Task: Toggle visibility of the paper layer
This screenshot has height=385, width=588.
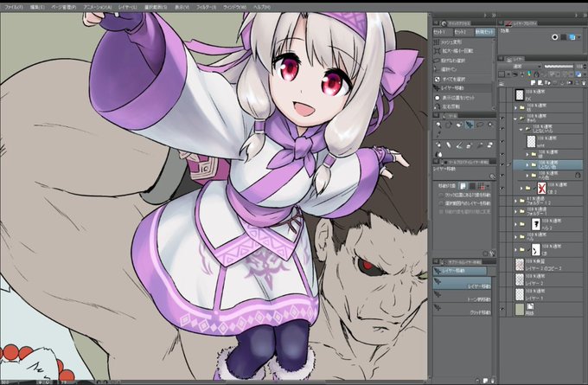Action: click(502, 309)
